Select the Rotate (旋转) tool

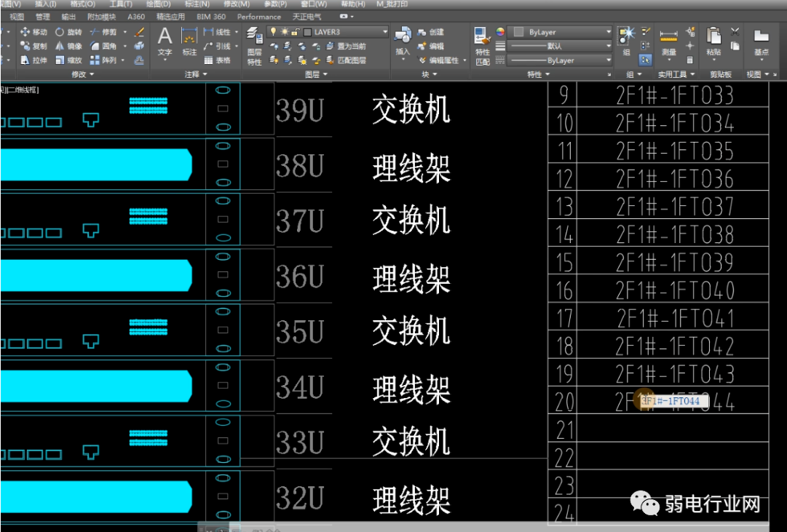coord(68,32)
